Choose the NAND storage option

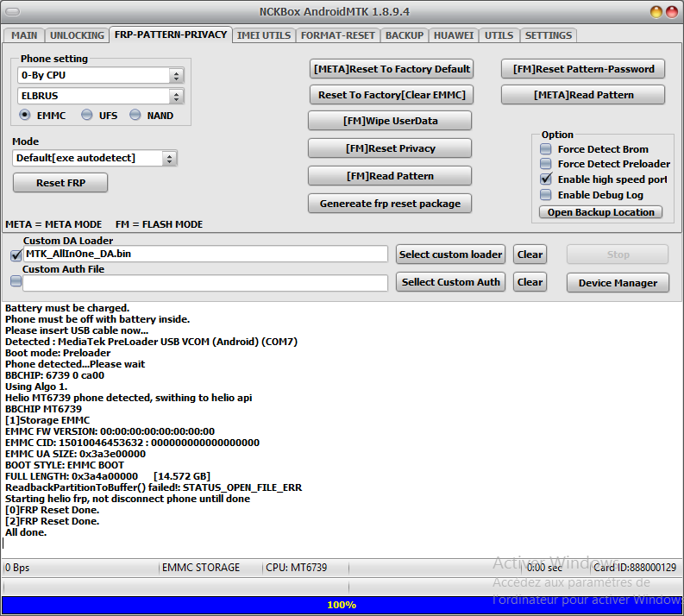tap(135, 115)
